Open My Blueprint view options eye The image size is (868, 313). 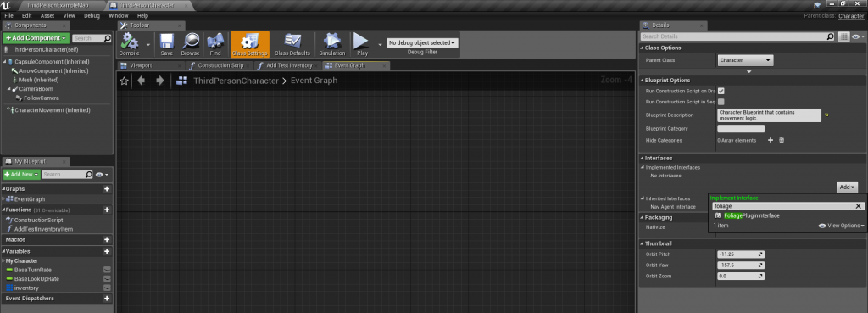[x=102, y=175]
